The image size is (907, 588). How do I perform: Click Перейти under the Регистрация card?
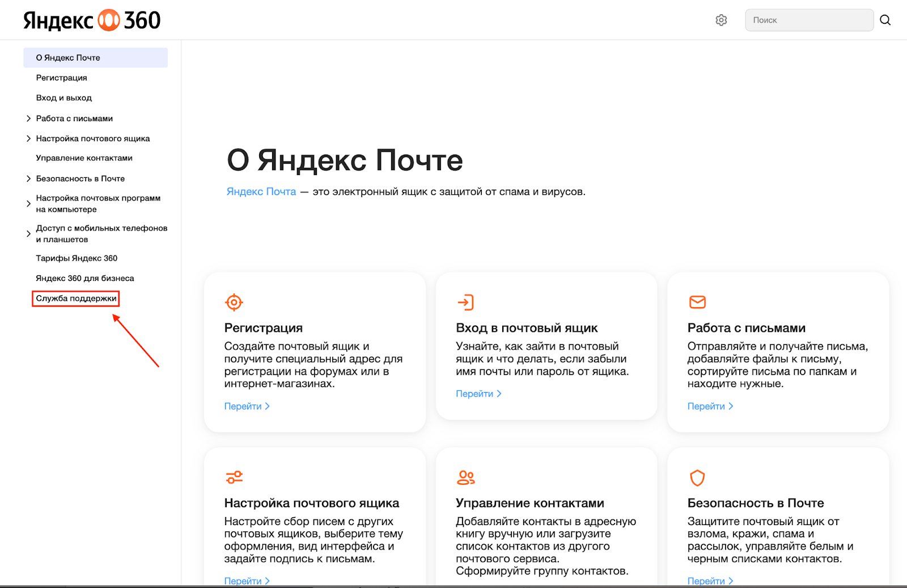[x=247, y=406]
